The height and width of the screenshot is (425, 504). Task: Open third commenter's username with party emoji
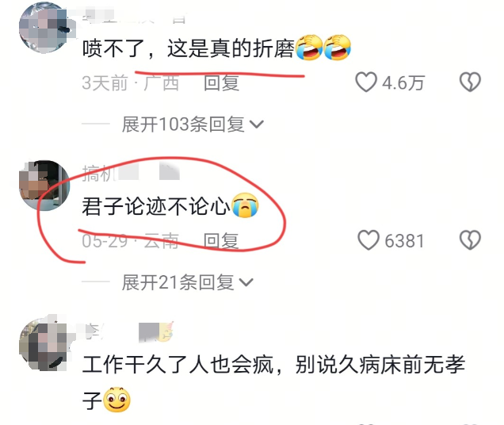click(x=128, y=331)
